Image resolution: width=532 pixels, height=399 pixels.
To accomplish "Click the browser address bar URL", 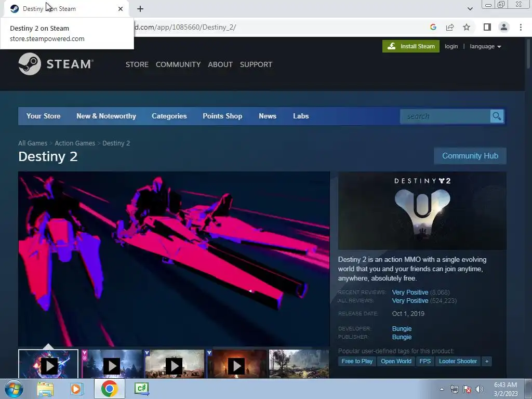I will pos(185,27).
